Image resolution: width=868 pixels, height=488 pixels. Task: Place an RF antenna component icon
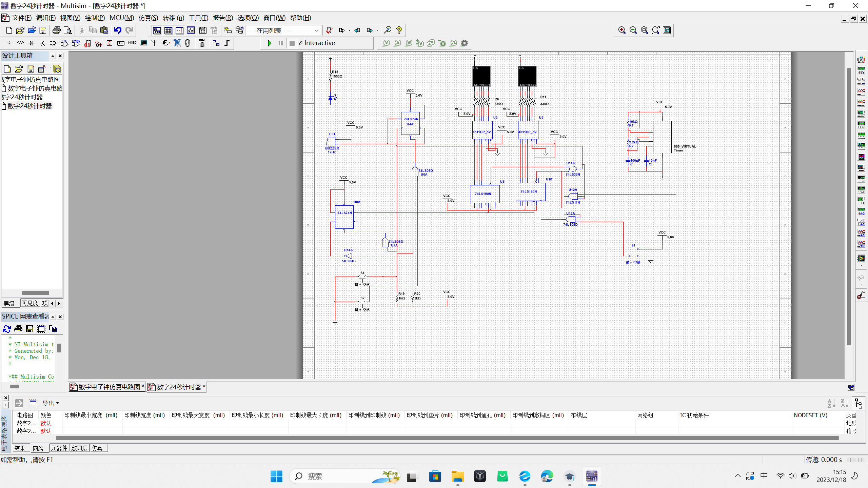pyautogui.click(x=155, y=43)
